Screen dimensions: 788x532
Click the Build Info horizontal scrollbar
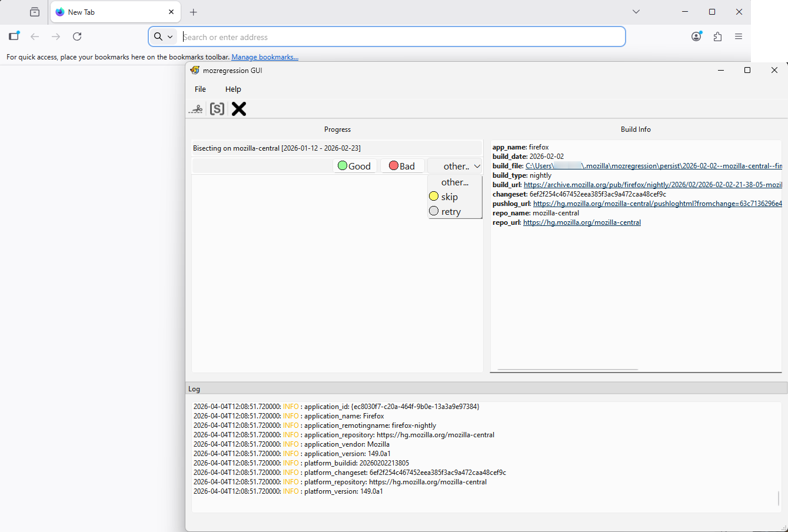coord(567,370)
